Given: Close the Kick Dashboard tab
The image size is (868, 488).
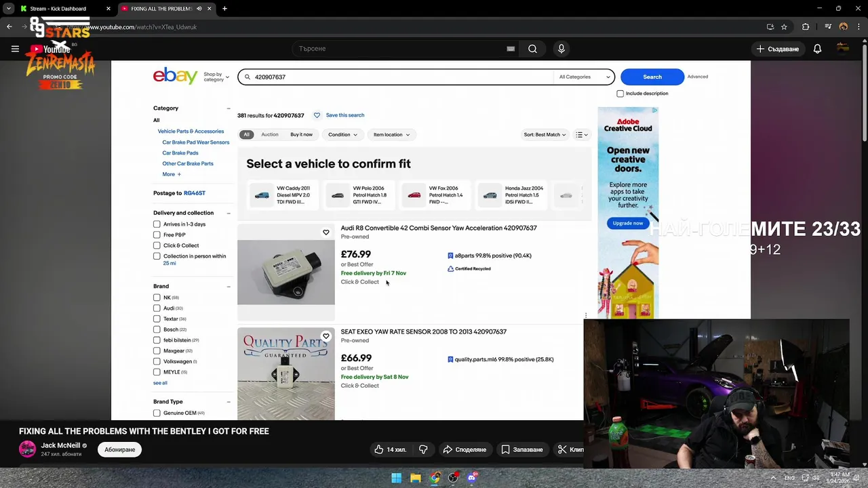Looking at the screenshot, I should pos(108,9).
